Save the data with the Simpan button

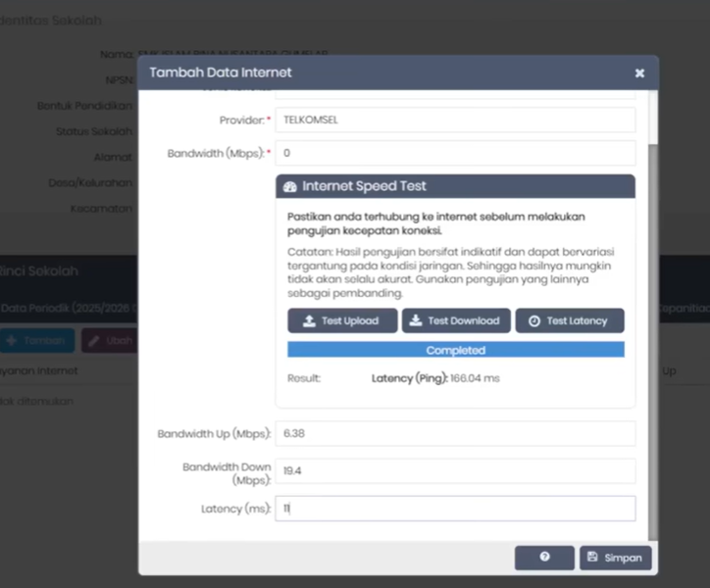615,558
